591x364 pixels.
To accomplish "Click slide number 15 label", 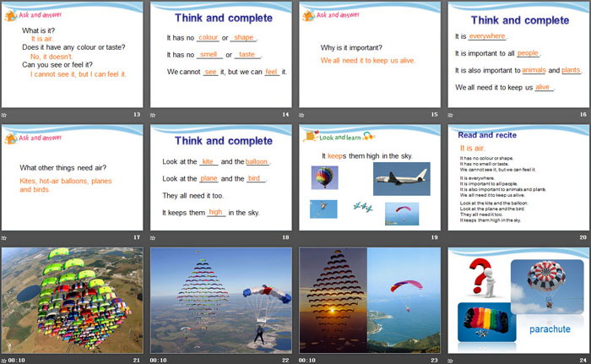I will coord(435,114).
